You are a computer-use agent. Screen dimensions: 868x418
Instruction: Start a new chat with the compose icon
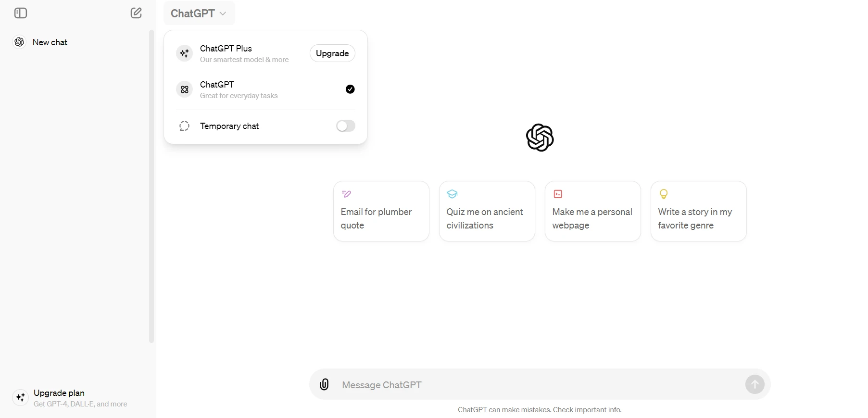136,13
